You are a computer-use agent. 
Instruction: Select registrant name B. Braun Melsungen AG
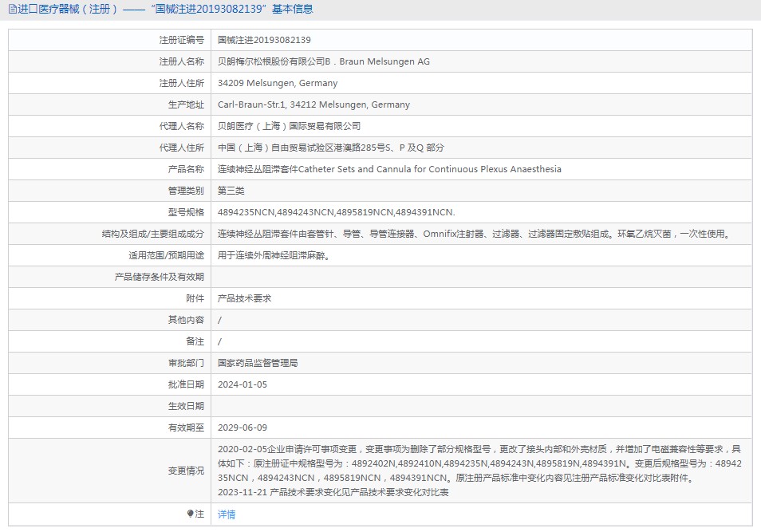pos(324,61)
